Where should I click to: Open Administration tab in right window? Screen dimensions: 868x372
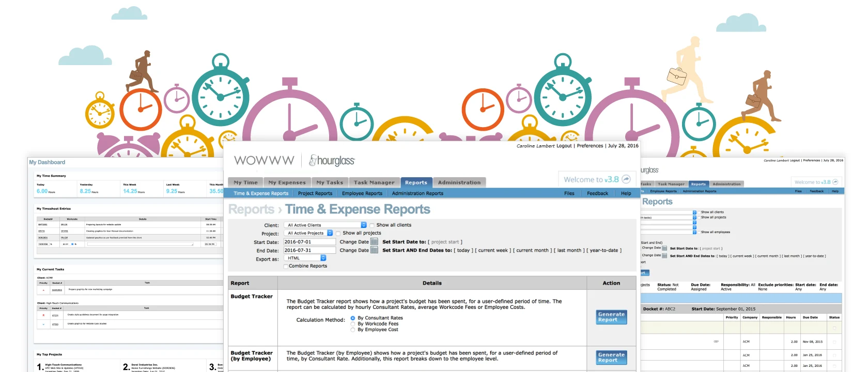(x=726, y=184)
